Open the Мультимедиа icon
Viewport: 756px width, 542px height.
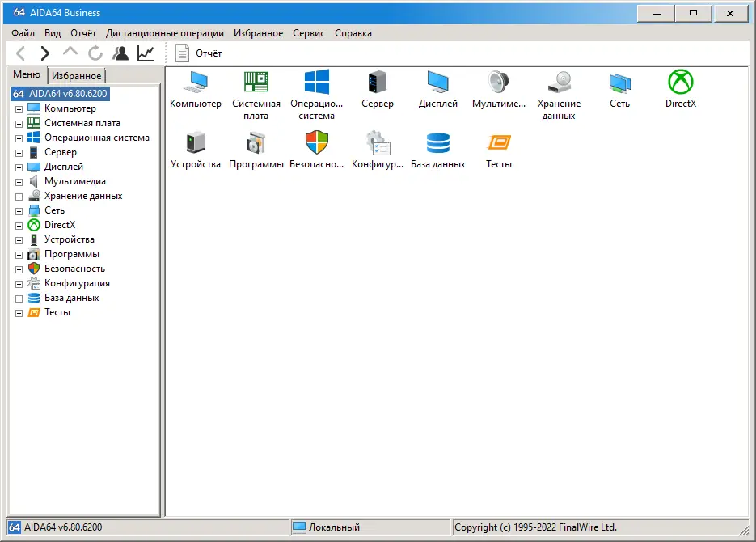tap(498, 83)
